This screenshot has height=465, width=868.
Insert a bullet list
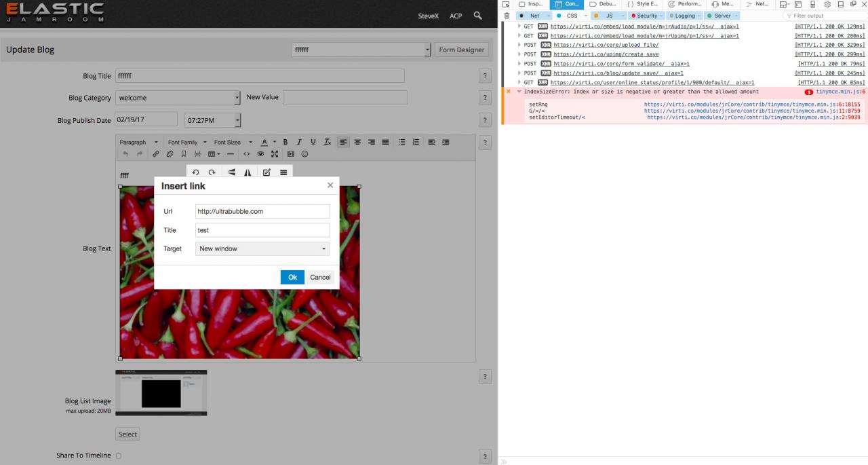pyautogui.click(x=401, y=142)
